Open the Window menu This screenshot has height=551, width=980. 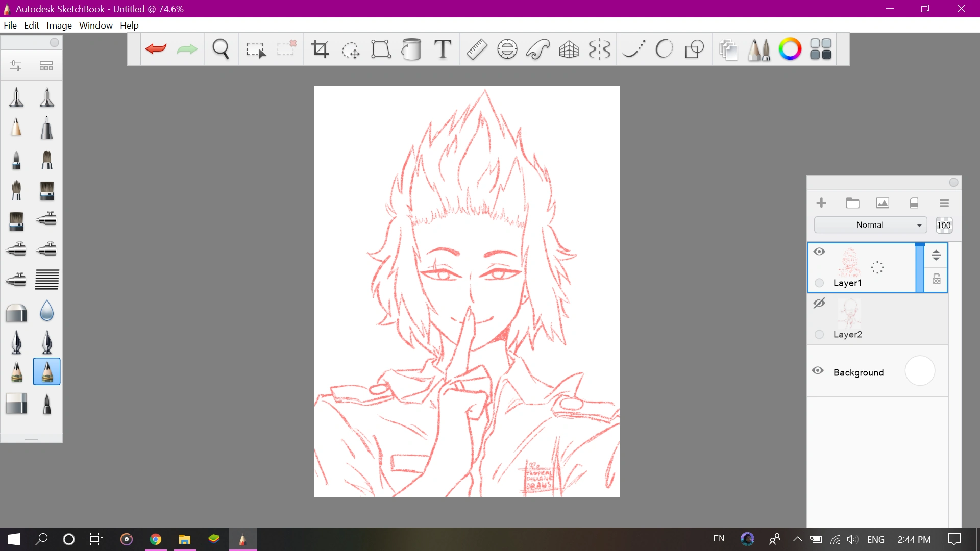tap(95, 26)
